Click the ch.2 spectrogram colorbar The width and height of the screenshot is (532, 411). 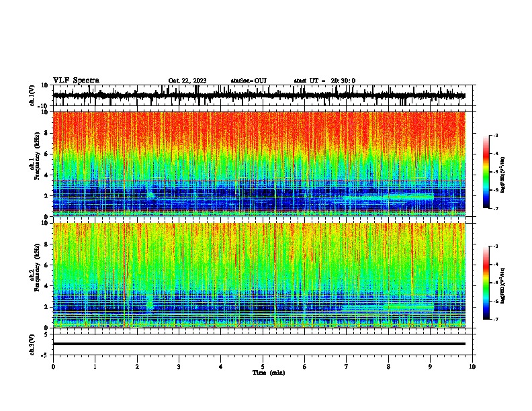486,283
